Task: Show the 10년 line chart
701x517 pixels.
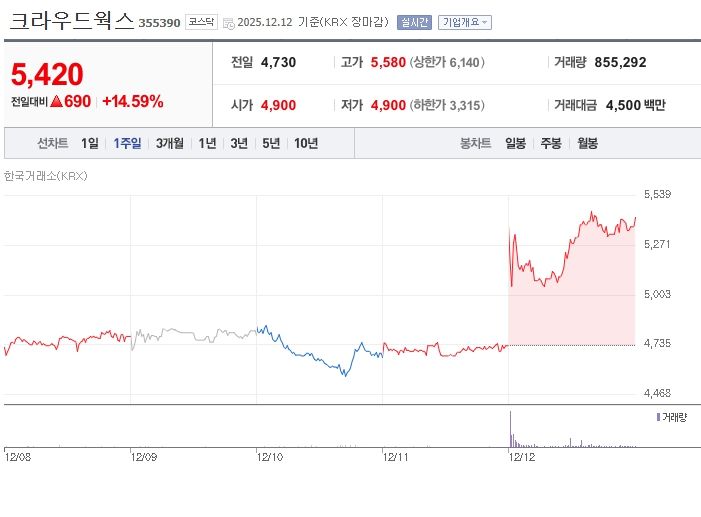Action: [306, 143]
